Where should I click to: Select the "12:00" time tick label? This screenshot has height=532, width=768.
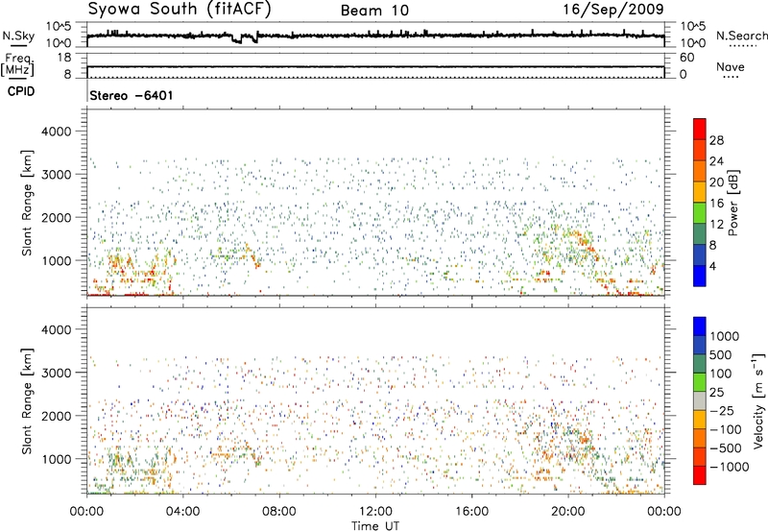pos(375,512)
